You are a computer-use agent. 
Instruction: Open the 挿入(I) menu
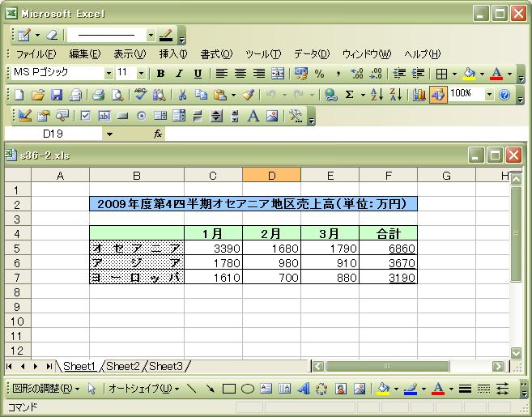tap(173, 54)
